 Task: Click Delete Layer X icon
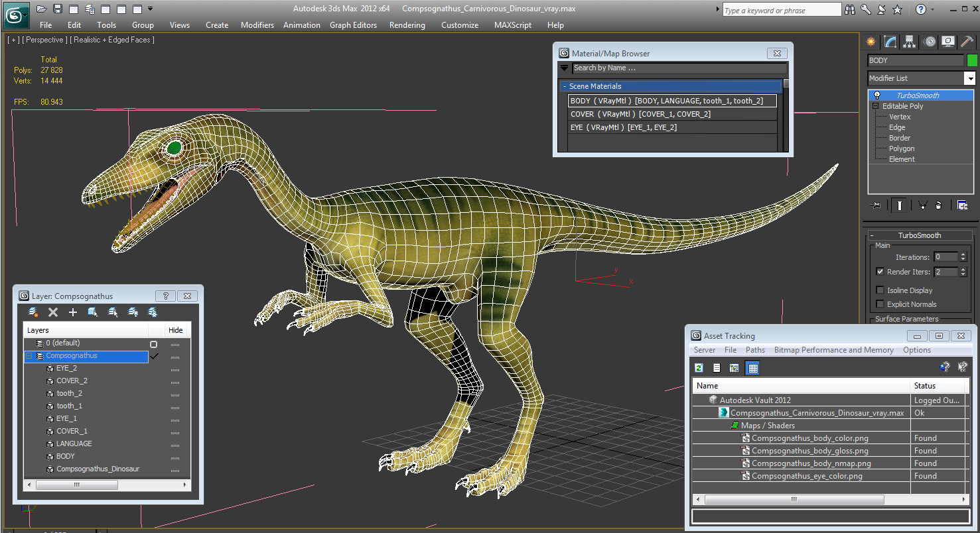53,312
